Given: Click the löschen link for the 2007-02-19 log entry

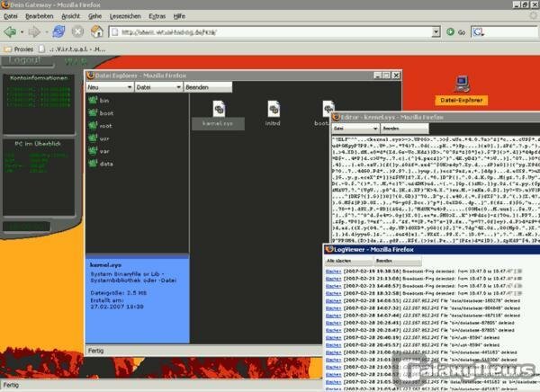Looking at the screenshot, I should click(x=333, y=272).
